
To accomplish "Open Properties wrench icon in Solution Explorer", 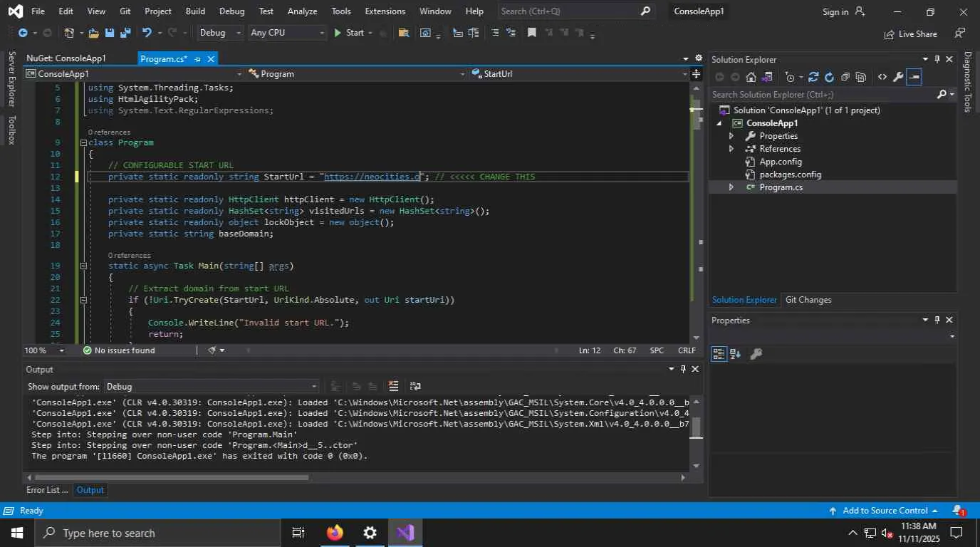I will coord(898,77).
